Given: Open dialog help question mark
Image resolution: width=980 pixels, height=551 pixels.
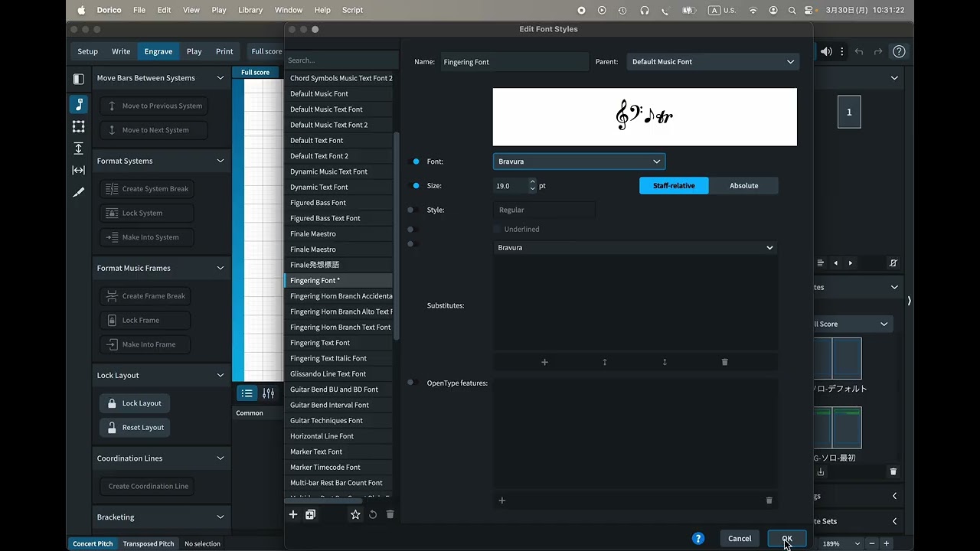Looking at the screenshot, I should pos(698,538).
